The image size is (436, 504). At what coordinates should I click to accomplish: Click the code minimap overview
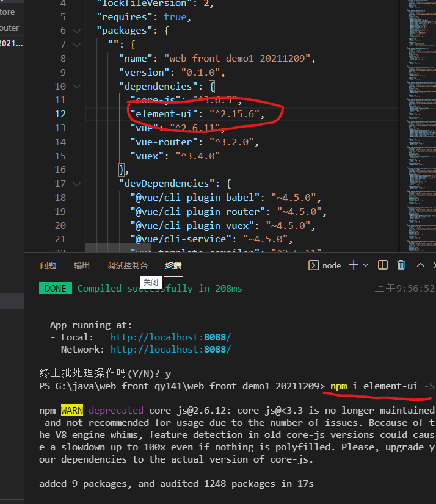pyautogui.click(x=421, y=125)
